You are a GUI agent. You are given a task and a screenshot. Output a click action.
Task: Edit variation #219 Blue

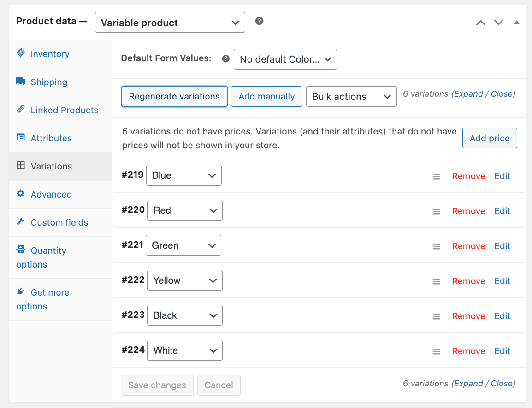(x=502, y=176)
